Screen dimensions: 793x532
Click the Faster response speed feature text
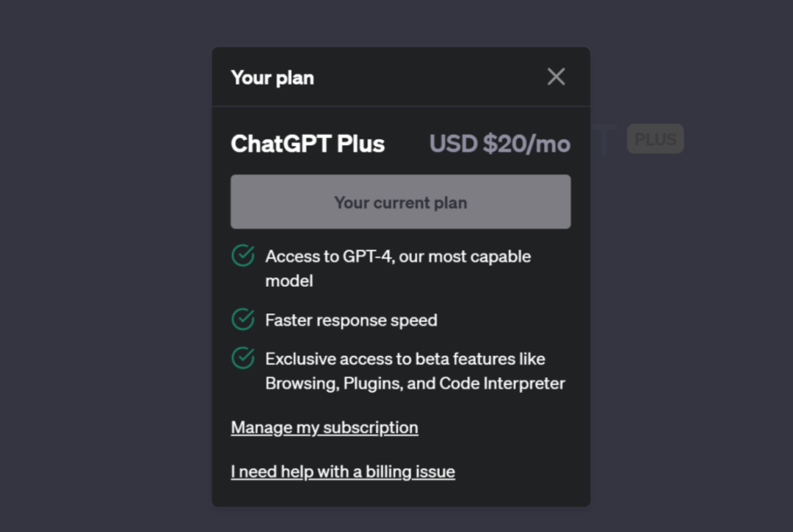351,321
